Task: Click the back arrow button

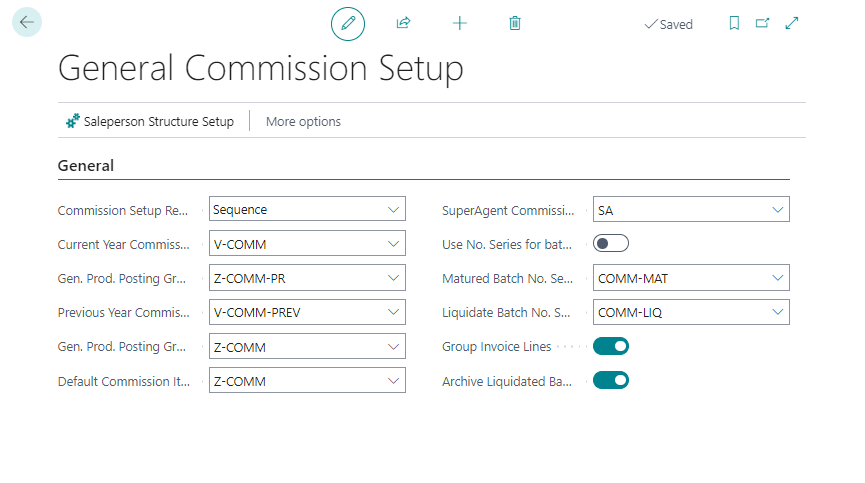Action: [26, 22]
